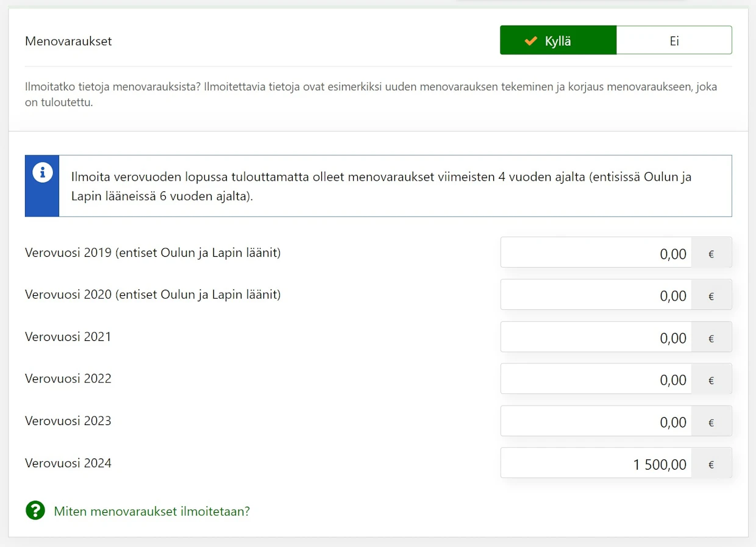Click euro symbol beside Verovuosi 2021
Screen dimensions: 756x547
click(711, 338)
